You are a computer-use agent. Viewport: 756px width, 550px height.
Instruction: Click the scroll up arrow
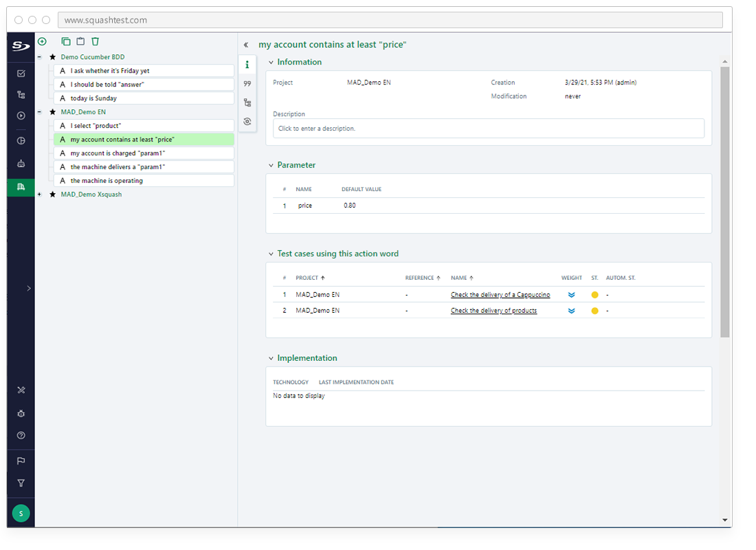pyautogui.click(x=724, y=62)
